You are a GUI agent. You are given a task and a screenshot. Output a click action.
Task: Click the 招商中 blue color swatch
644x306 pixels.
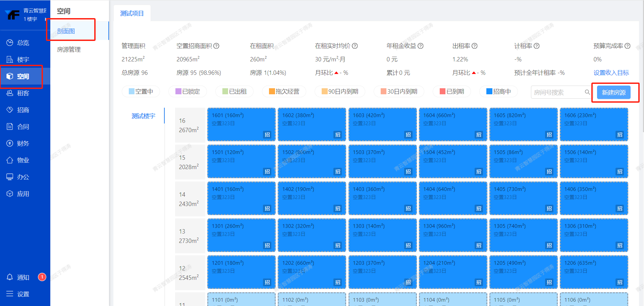coord(489,92)
